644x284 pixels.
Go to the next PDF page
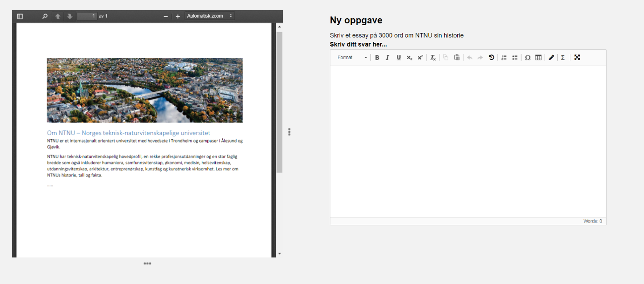click(69, 16)
